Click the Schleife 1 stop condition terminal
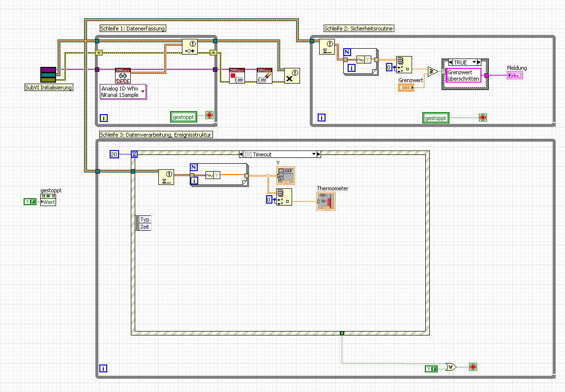The image size is (565, 392). [x=209, y=115]
